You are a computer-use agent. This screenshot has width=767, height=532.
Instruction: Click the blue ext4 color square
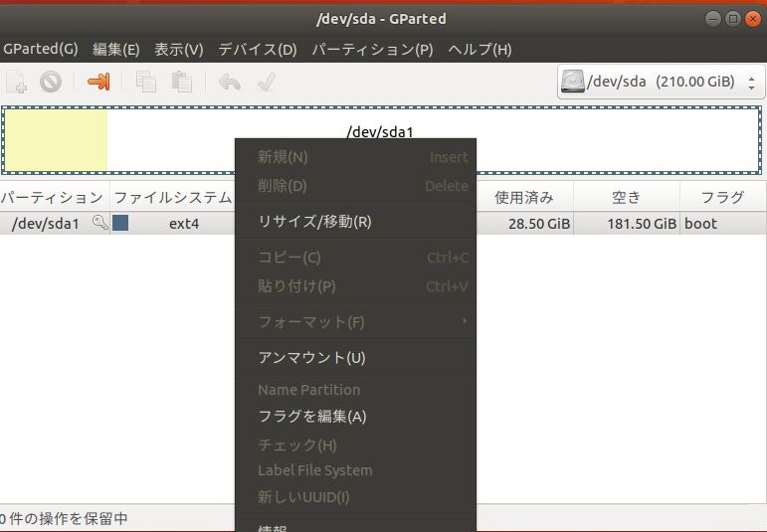120,223
